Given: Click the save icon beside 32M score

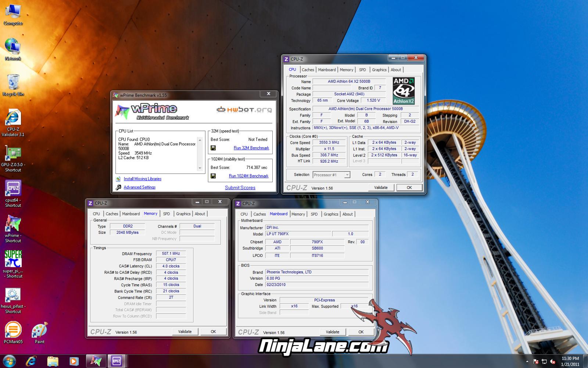Looking at the screenshot, I should (213, 148).
